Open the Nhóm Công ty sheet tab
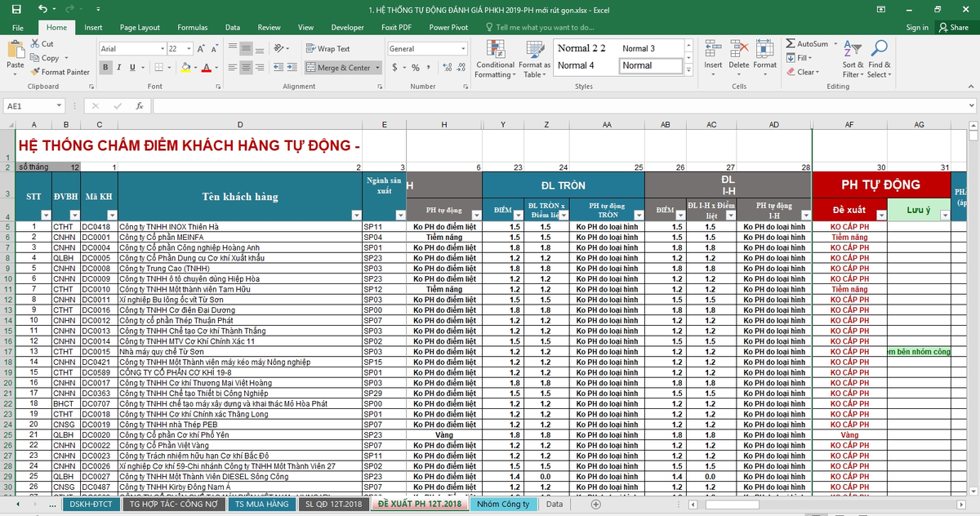Screen dimensions: 980x516 tap(503, 505)
